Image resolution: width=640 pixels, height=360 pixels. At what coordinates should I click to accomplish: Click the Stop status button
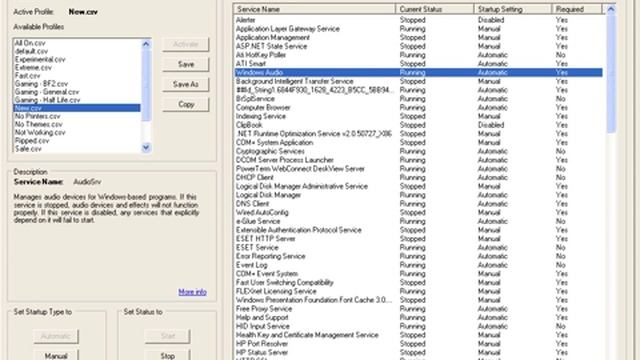pos(167,356)
